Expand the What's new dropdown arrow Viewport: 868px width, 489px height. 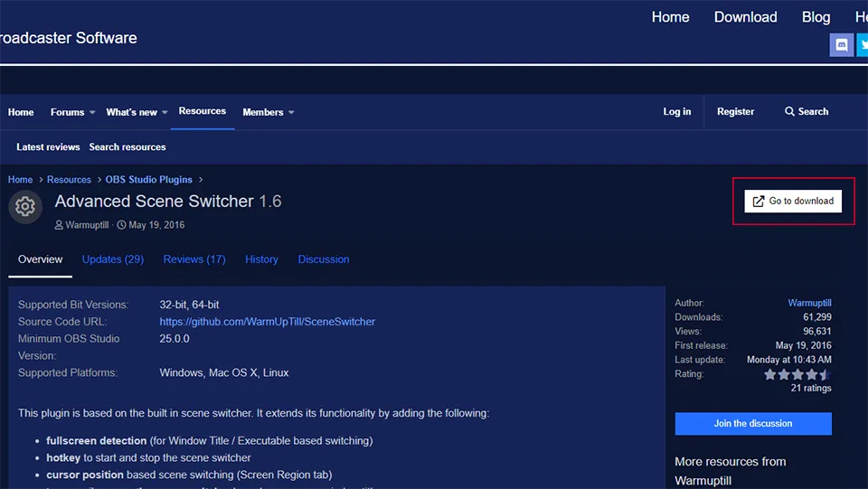coord(165,112)
